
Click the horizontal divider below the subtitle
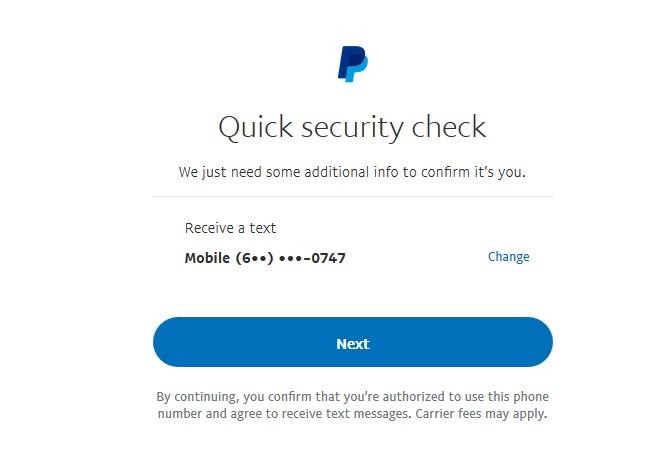click(x=352, y=196)
